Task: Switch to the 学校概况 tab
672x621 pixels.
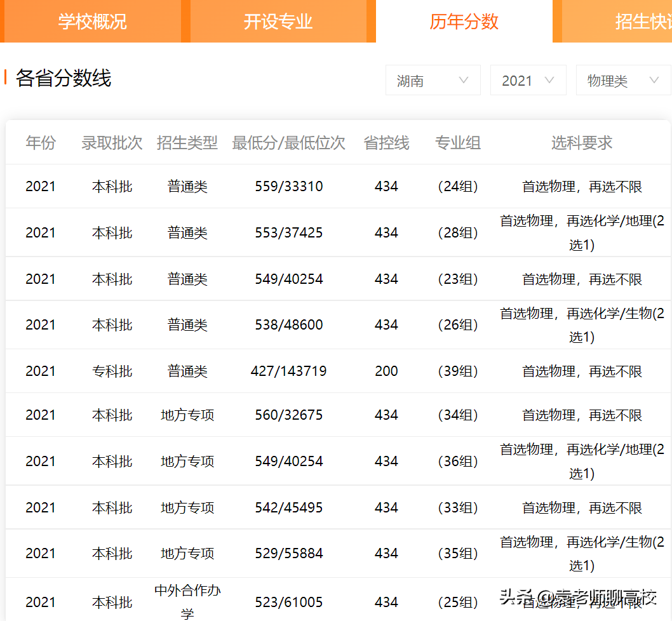Action: [x=92, y=21]
